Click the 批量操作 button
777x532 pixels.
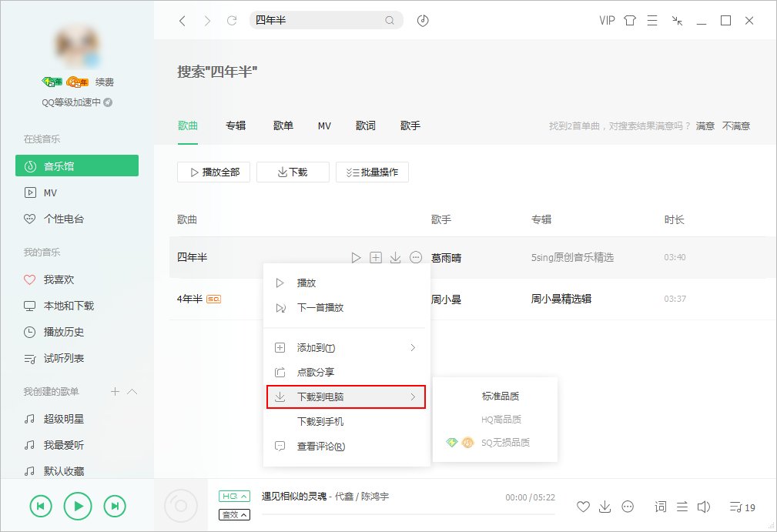click(373, 172)
